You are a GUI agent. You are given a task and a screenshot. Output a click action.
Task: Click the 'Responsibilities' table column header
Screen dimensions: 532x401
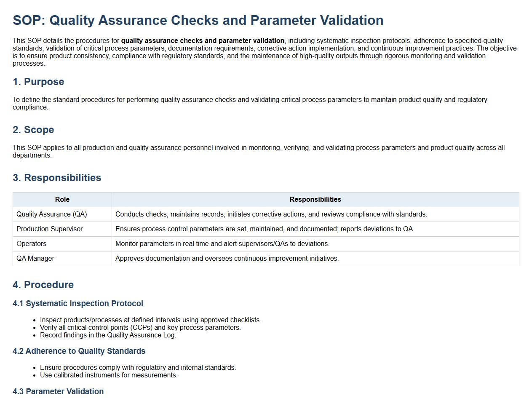pos(315,200)
